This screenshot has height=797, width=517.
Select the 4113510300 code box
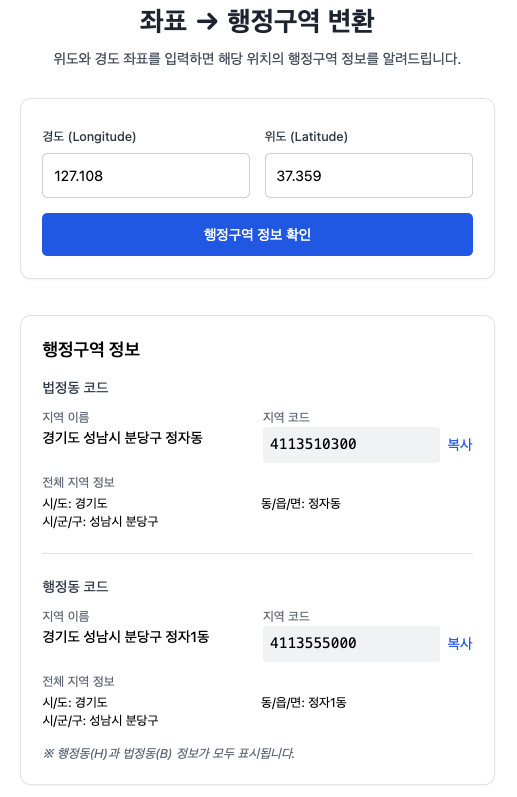coord(351,445)
